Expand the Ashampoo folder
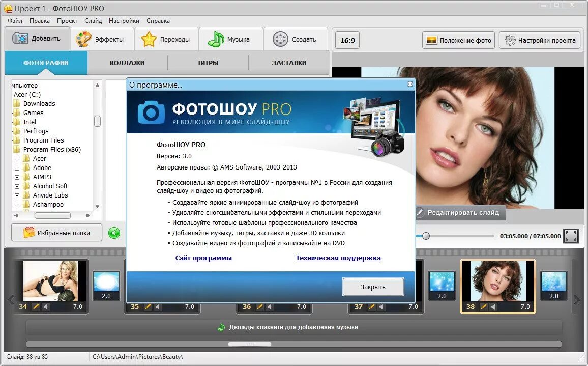The height and width of the screenshot is (366, 588). pyautogui.click(x=17, y=205)
